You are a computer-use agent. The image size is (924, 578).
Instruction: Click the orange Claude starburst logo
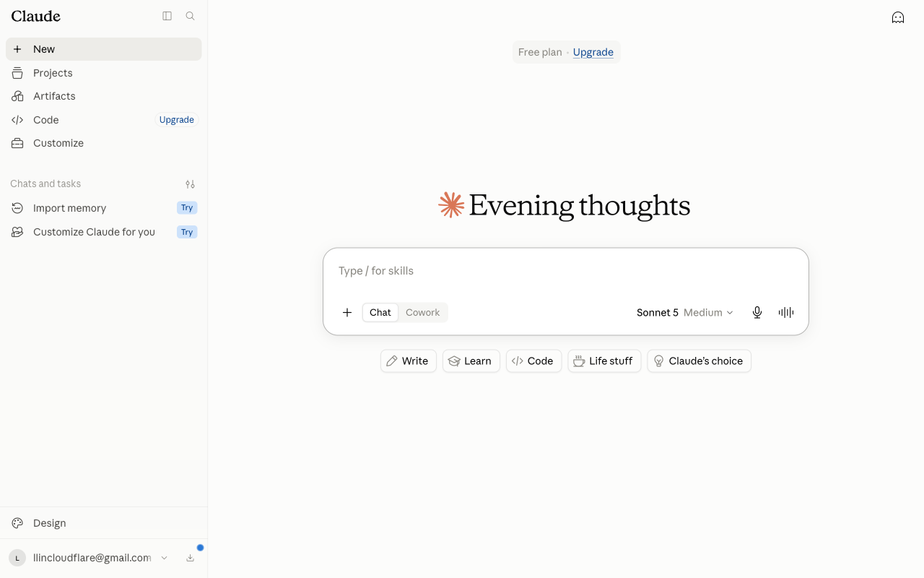(x=451, y=205)
